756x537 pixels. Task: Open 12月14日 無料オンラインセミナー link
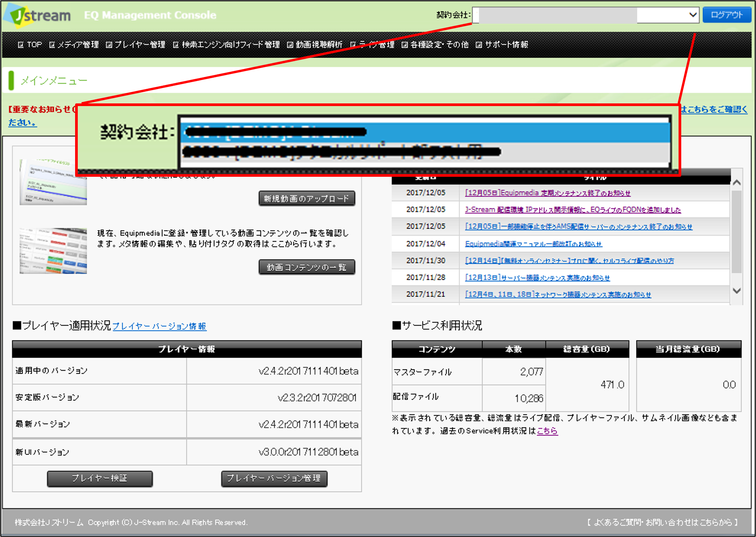pyautogui.click(x=569, y=260)
